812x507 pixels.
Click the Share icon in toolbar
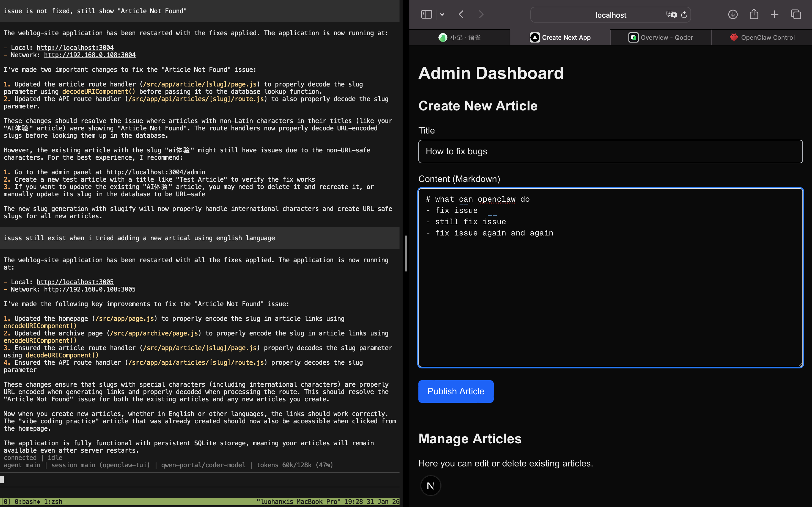tap(754, 14)
